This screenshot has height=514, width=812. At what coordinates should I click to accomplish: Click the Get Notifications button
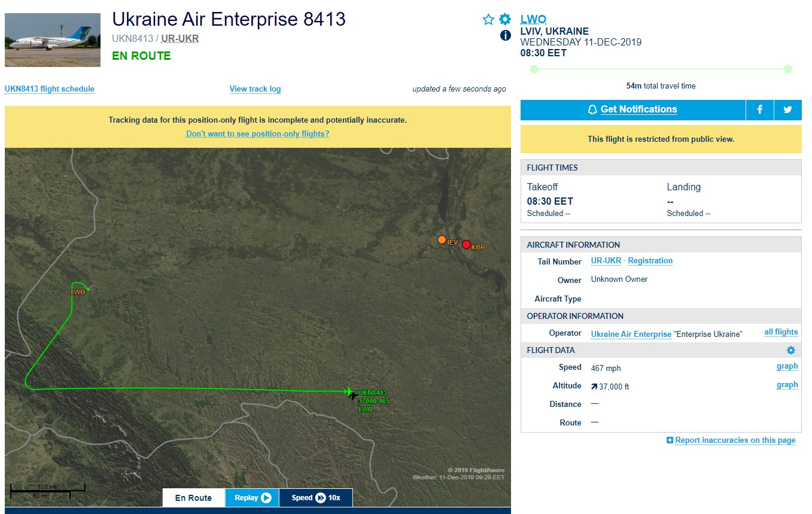tap(632, 110)
